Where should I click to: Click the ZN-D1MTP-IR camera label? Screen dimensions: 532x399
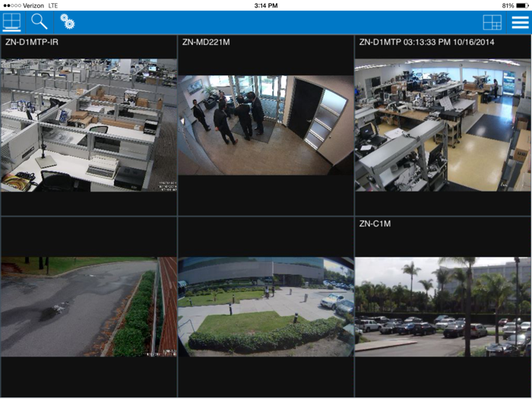(32, 42)
